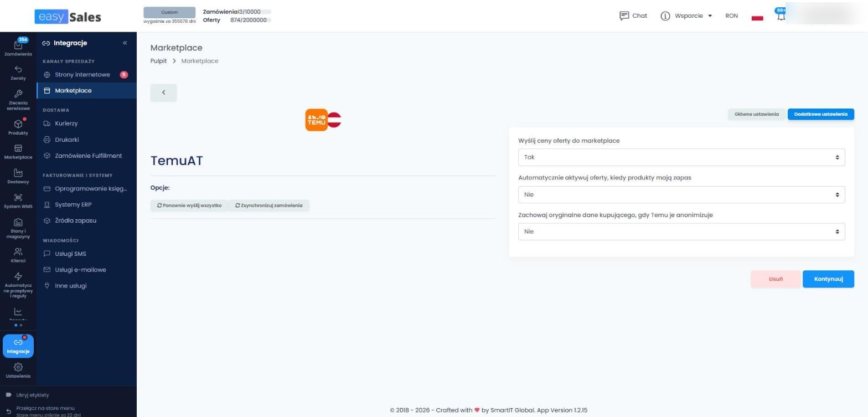Open Zachowaj oryginalne dane kupującego dropdown
Viewport: 868px width, 417px height.
pos(681,231)
